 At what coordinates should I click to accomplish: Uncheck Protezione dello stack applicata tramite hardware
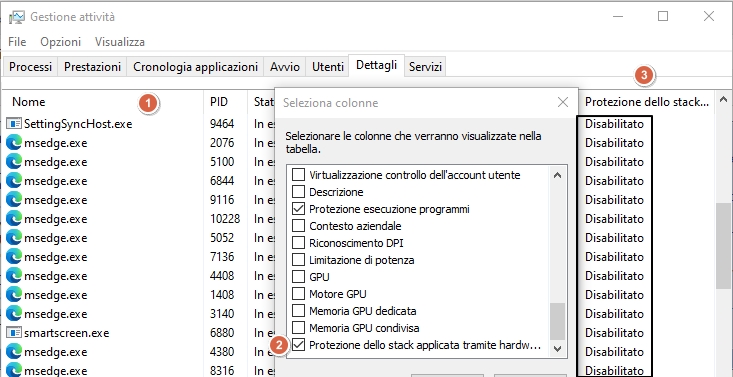[298, 345]
